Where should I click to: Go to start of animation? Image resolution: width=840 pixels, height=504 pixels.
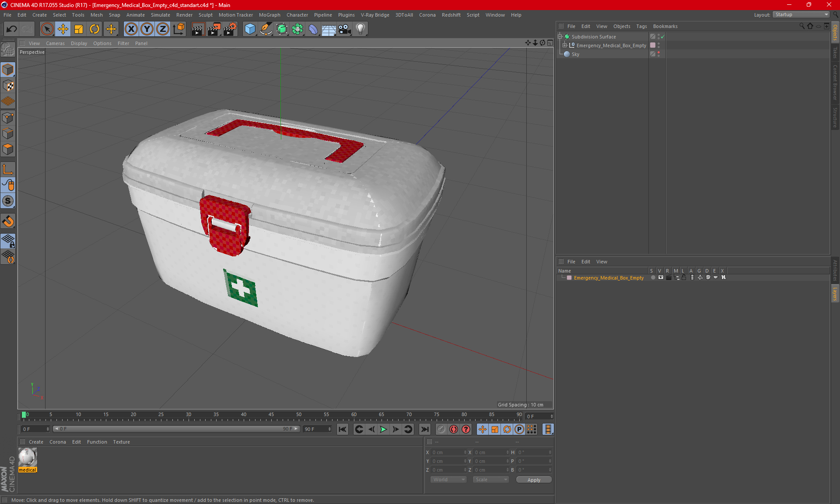tap(343, 429)
